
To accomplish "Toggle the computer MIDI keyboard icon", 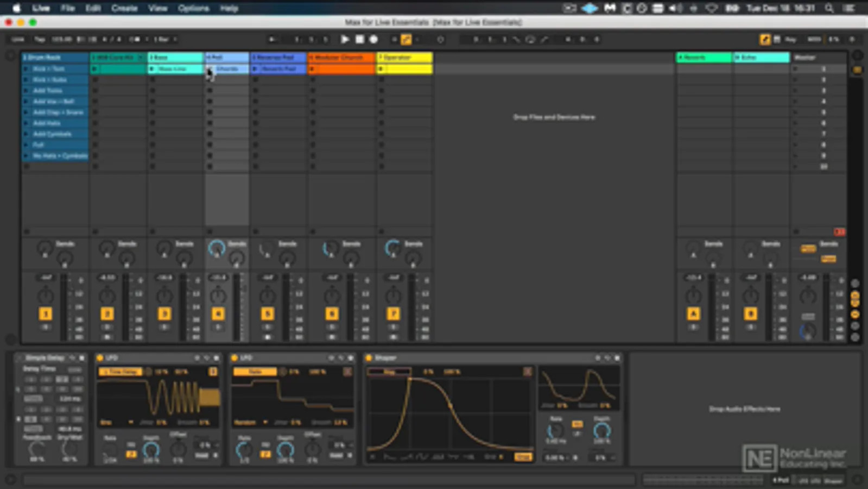I will coord(777,39).
